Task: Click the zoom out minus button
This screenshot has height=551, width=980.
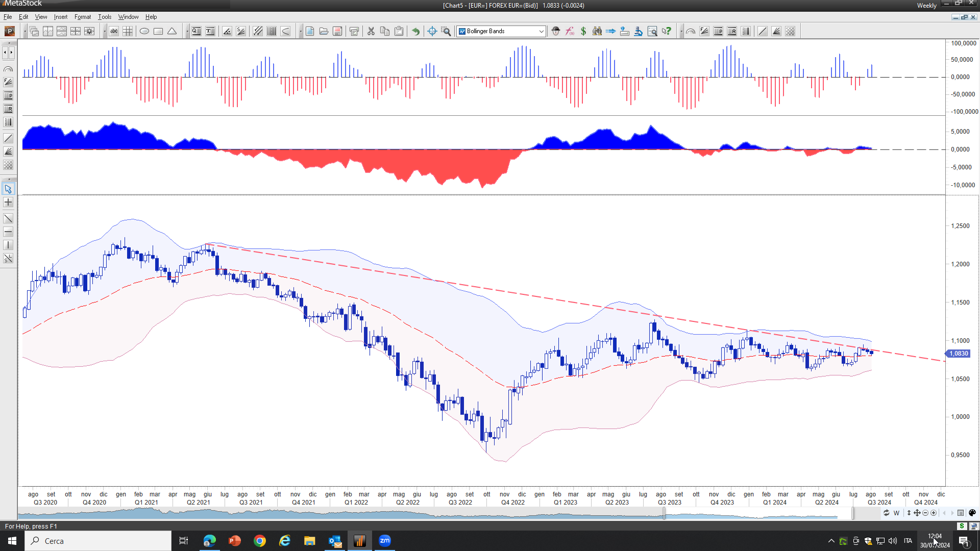Action: 925,513
